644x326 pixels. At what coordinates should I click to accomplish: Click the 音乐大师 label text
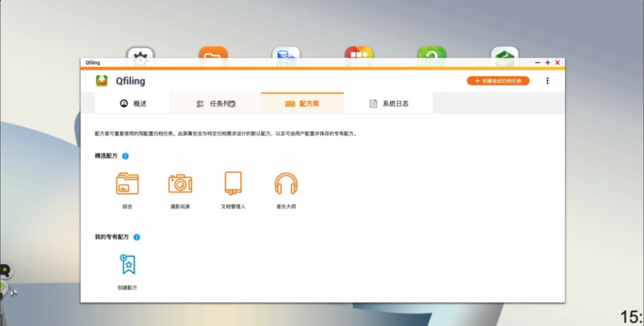tap(286, 207)
